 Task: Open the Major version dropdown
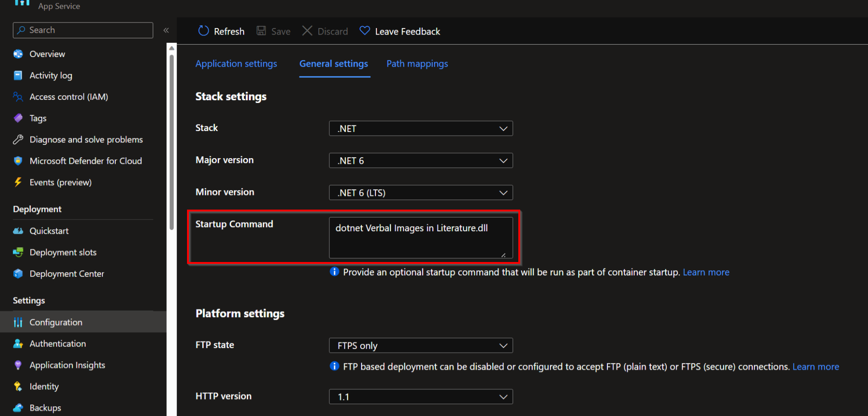click(421, 160)
